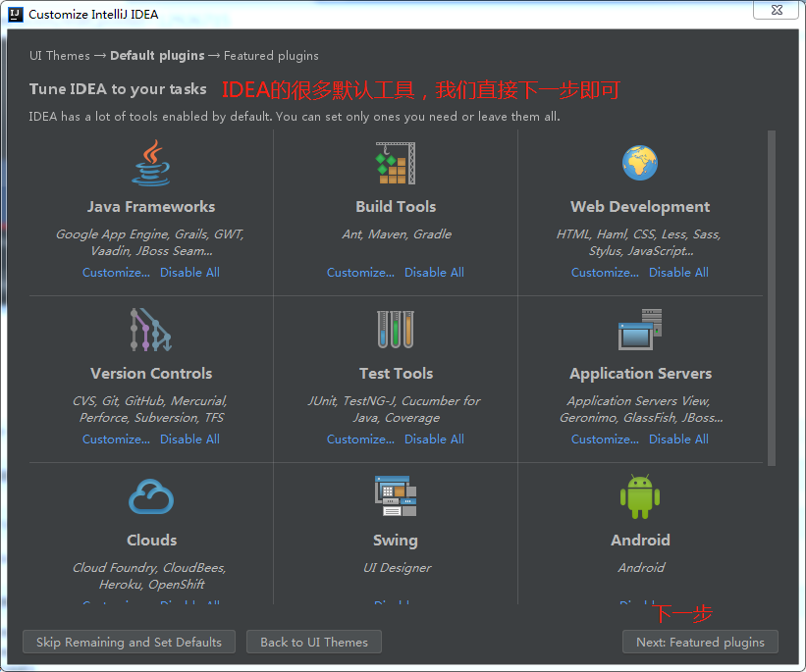Click the Java Frameworks heading
The width and height of the screenshot is (806, 672).
click(151, 207)
